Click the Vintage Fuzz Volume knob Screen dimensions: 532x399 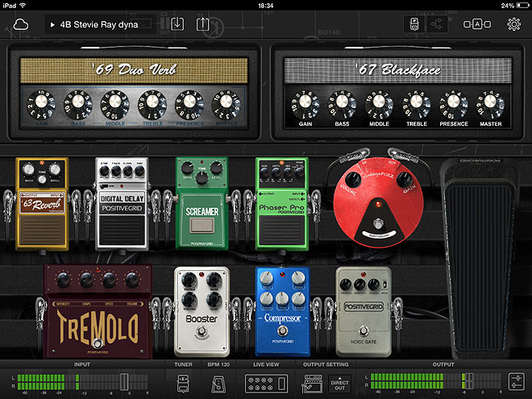pos(353,180)
